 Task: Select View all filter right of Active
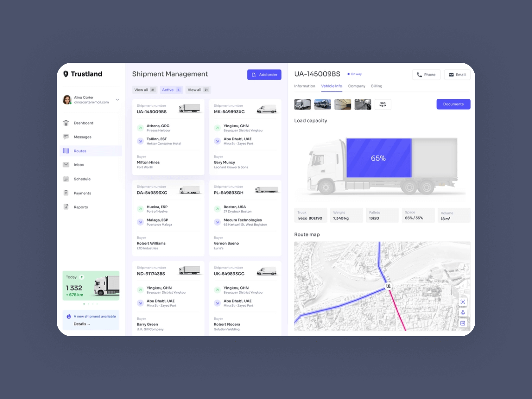[x=198, y=90]
